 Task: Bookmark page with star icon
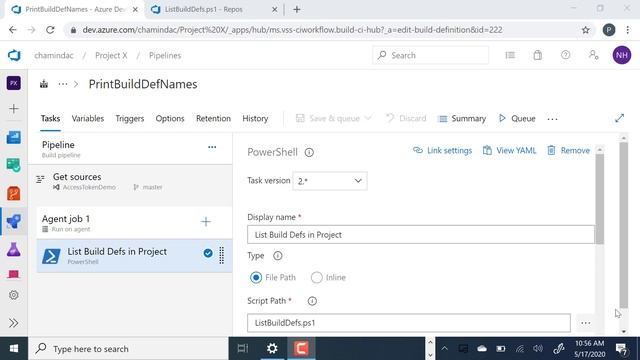(586, 30)
